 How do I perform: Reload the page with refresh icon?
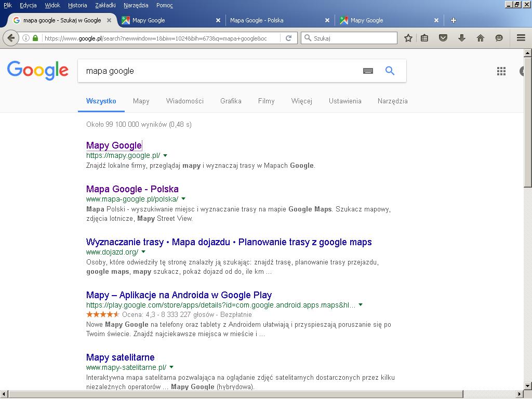[289, 38]
